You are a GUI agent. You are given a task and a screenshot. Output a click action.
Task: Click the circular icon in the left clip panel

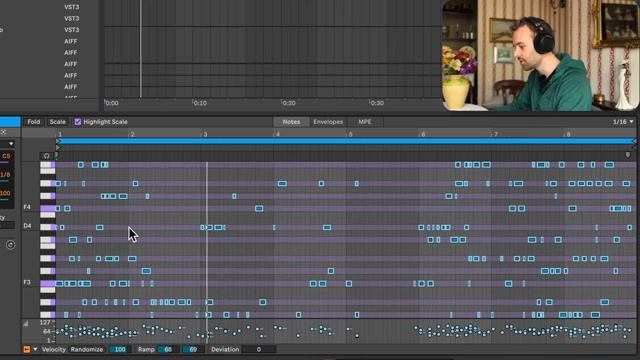(10, 245)
